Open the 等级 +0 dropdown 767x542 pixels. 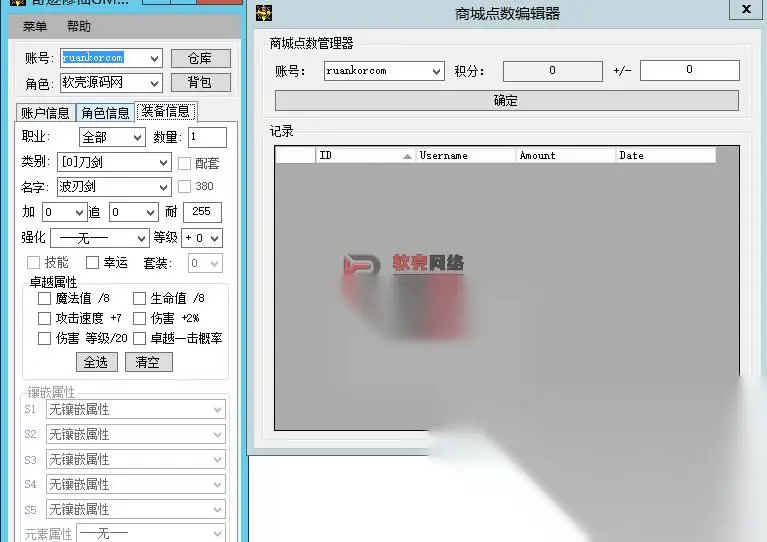pyautogui.click(x=215, y=238)
